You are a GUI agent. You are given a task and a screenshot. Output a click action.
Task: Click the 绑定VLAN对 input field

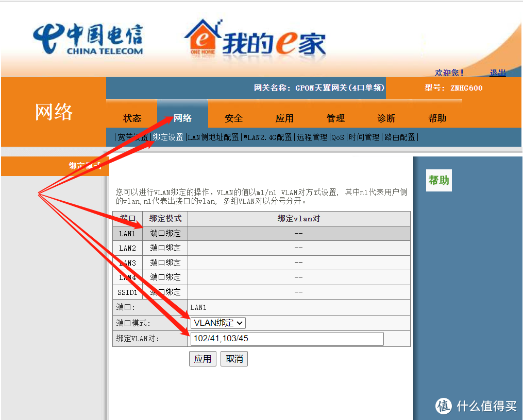coord(286,339)
